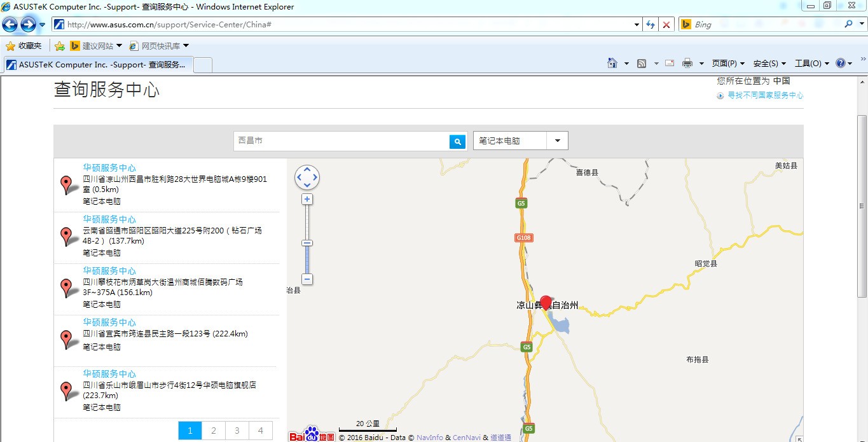
Task: Open the 华硕服务中心 link for 乐山市 address
Action: point(109,374)
